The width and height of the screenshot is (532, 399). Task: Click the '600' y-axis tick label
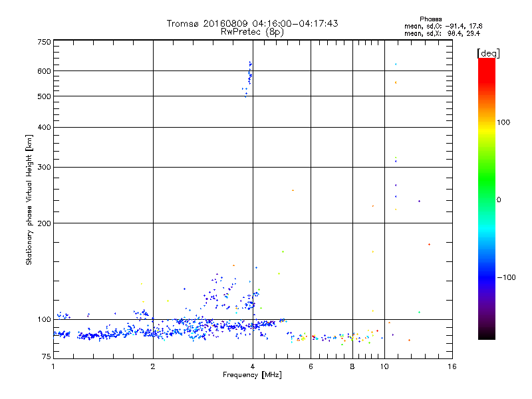tap(44, 71)
